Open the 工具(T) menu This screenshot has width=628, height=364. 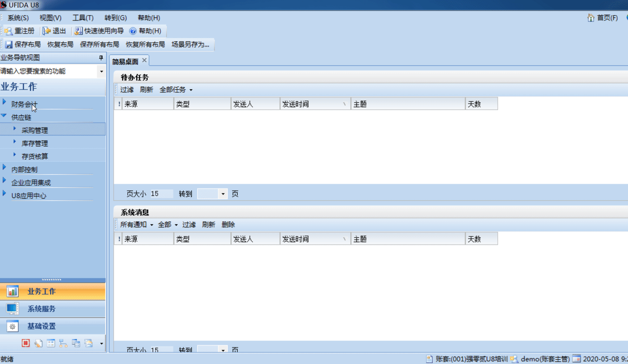(x=83, y=18)
